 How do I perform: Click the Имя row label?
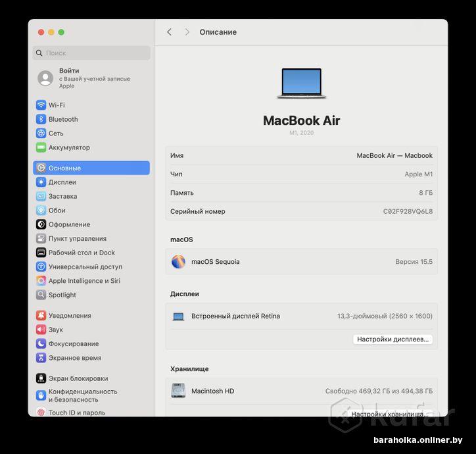point(177,155)
